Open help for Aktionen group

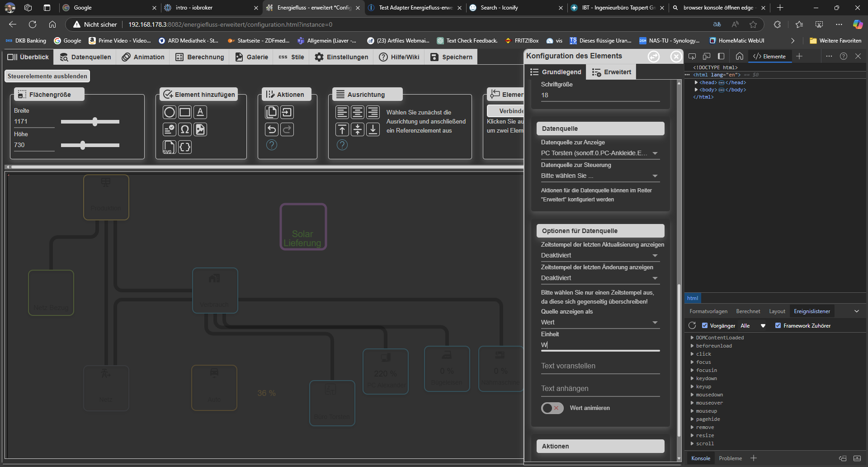[x=272, y=145]
